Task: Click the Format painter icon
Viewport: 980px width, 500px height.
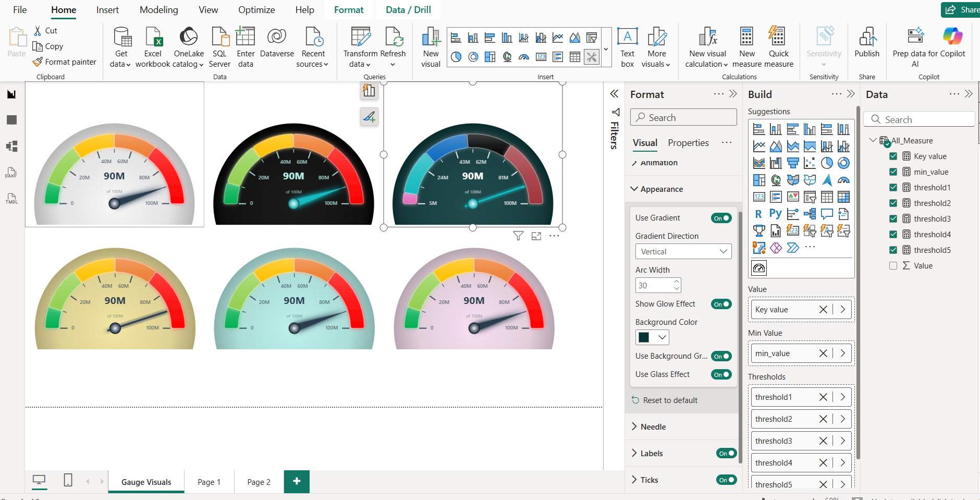Action: 38,62
